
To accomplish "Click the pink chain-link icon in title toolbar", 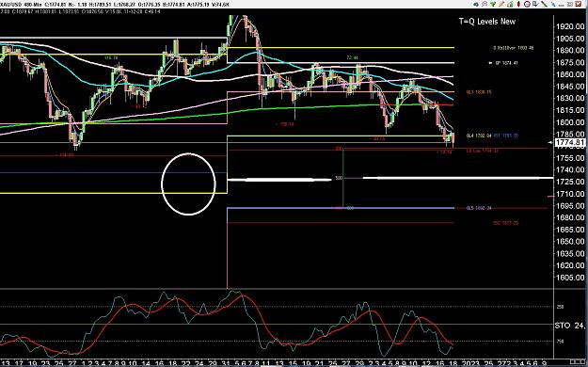I will (x=485, y=4).
